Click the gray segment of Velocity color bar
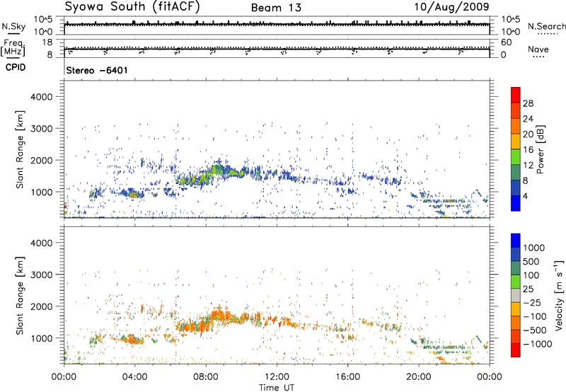Image resolution: width=566 pixels, height=392 pixels. tap(516, 296)
